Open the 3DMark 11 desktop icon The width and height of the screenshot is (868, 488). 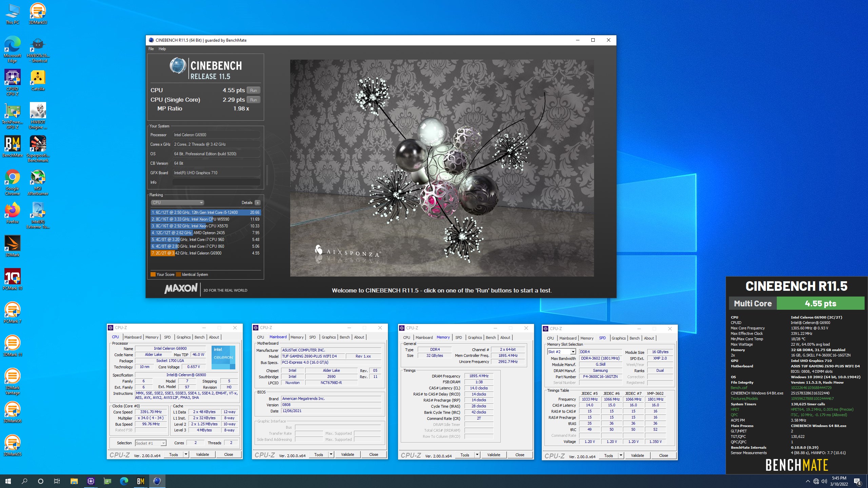12,346
